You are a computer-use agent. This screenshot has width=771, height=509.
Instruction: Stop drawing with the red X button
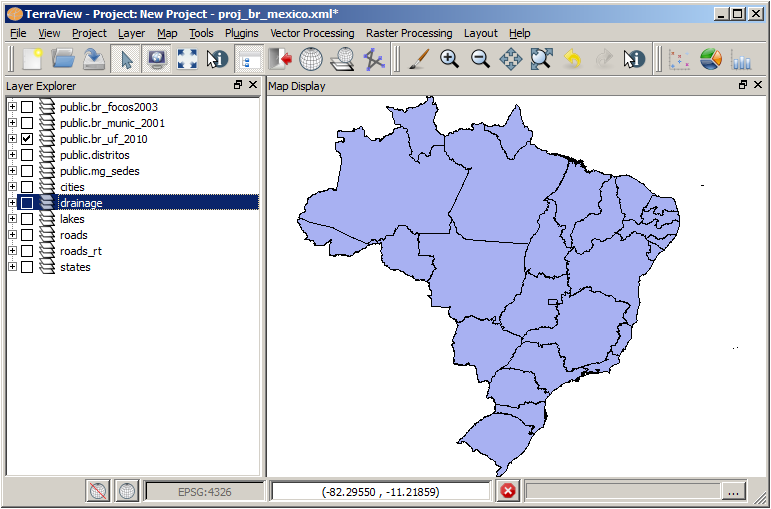pyautogui.click(x=508, y=491)
